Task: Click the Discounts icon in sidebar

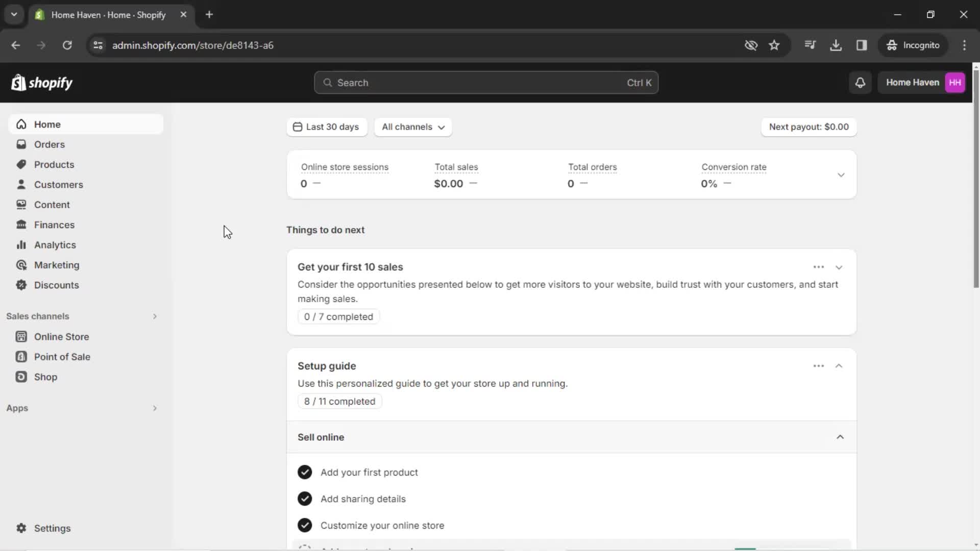Action: point(21,285)
